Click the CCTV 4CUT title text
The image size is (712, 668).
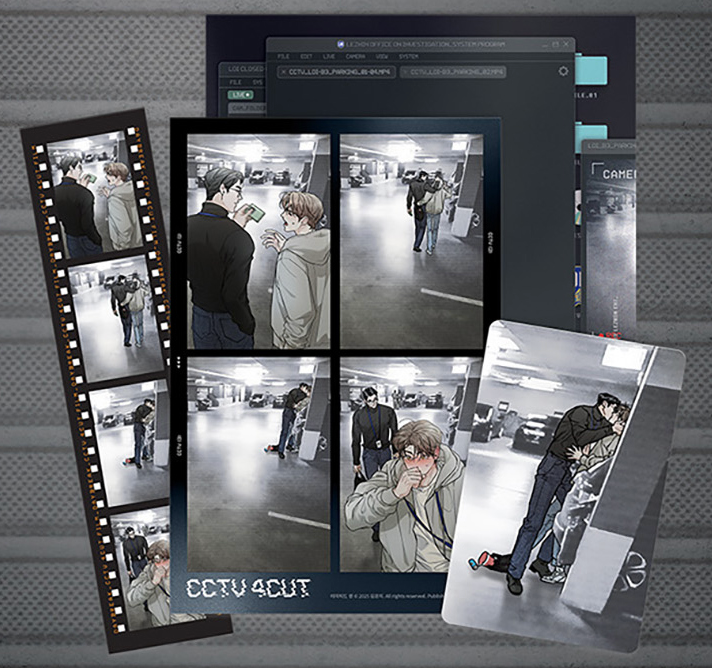pyautogui.click(x=248, y=589)
